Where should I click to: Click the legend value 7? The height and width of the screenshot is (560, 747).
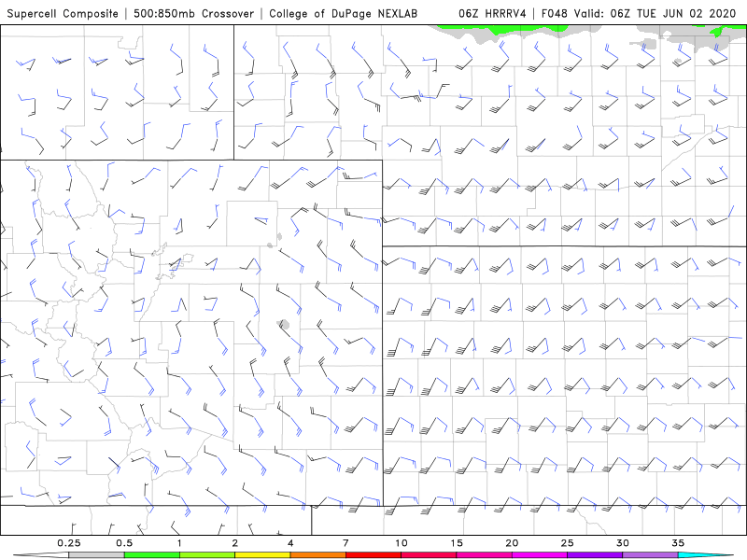[x=345, y=543]
